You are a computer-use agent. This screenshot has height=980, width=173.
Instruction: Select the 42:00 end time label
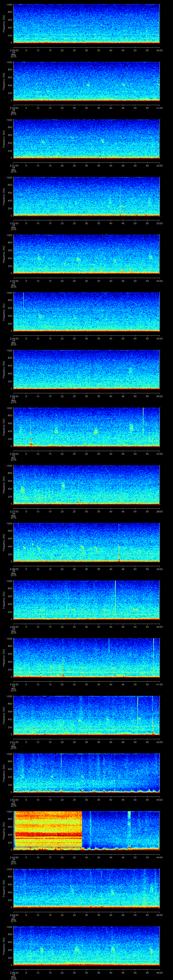tap(160, 742)
